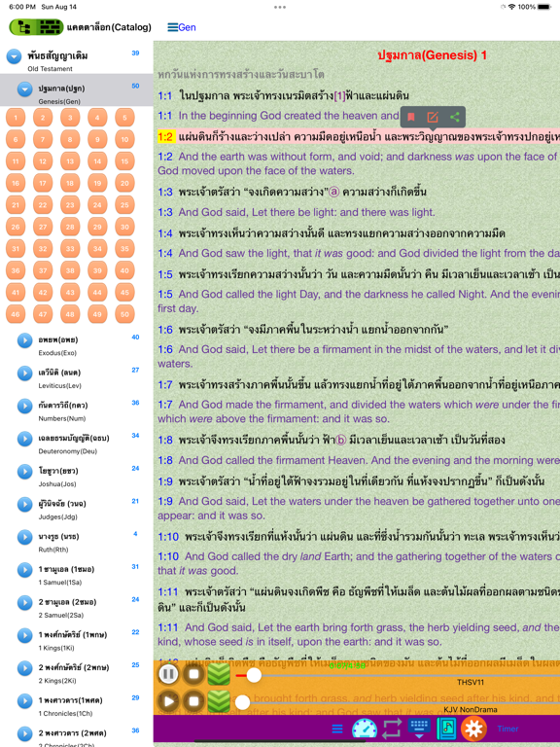
Task: Open the bottom toolbar list menu
Action: 337,729
